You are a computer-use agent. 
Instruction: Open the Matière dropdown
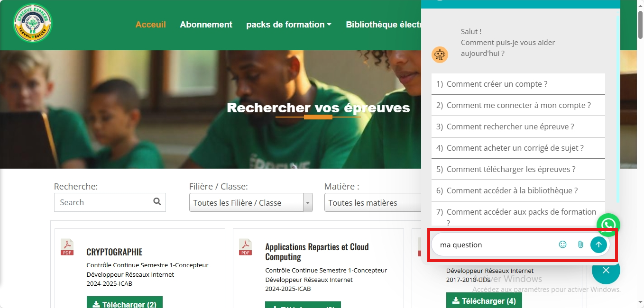pyautogui.click(x=372, y=203)
